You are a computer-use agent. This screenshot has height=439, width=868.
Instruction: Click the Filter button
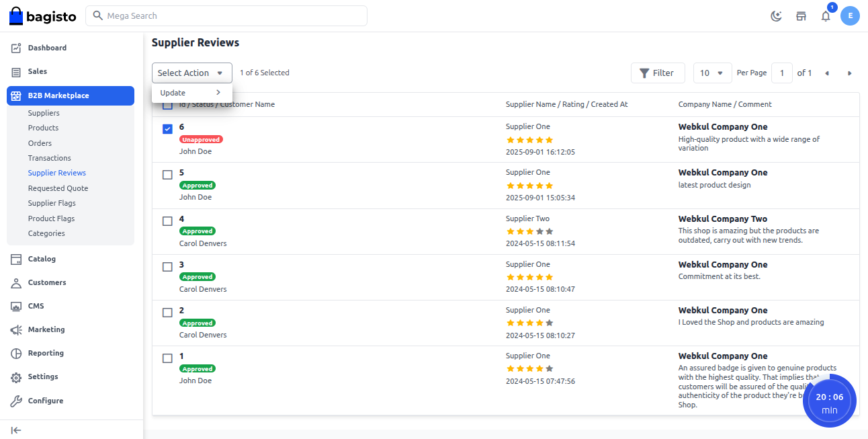[x=657, y=73]
